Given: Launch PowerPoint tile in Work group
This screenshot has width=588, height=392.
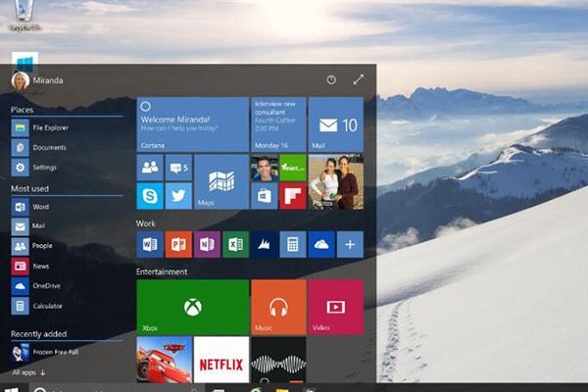Looking at the screenshot, I should [x=178, y=245].
